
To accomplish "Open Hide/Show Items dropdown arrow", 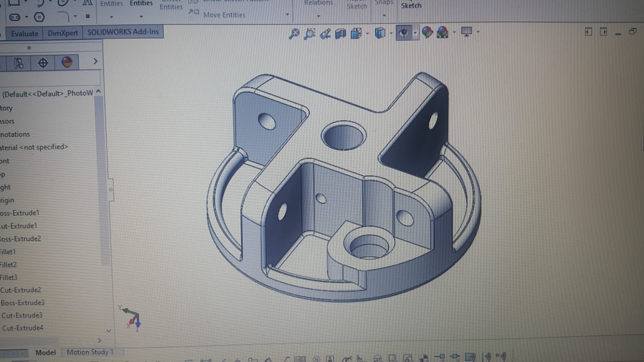I will (x=415, y=33).
